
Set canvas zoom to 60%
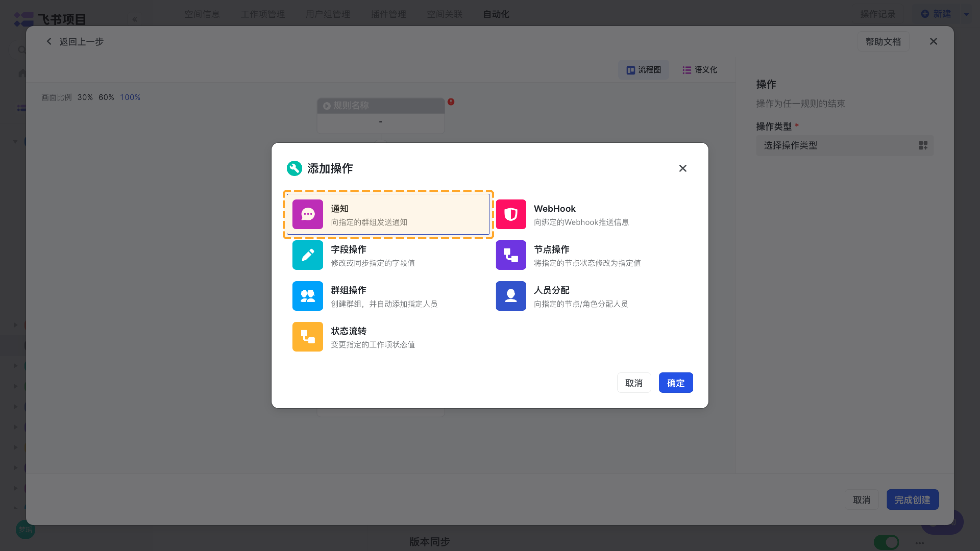pyautogui.click(x=106, y=97)
